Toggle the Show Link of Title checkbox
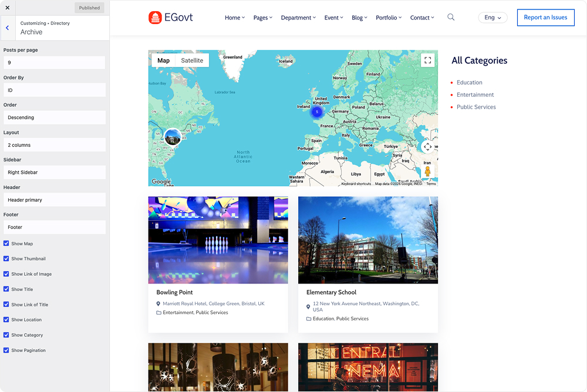The image size is (587, 392). point(6,305)
